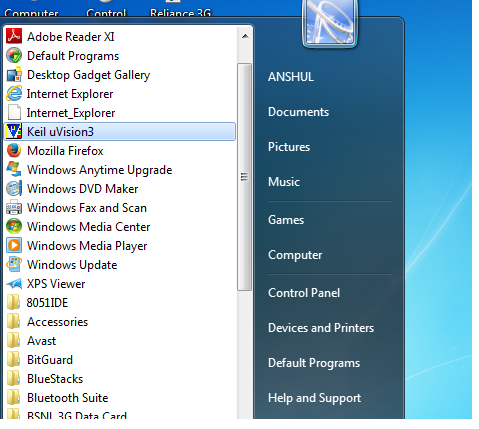
Task: Start Mozilla Firefox from its label
Action: [x=65, y=151]
